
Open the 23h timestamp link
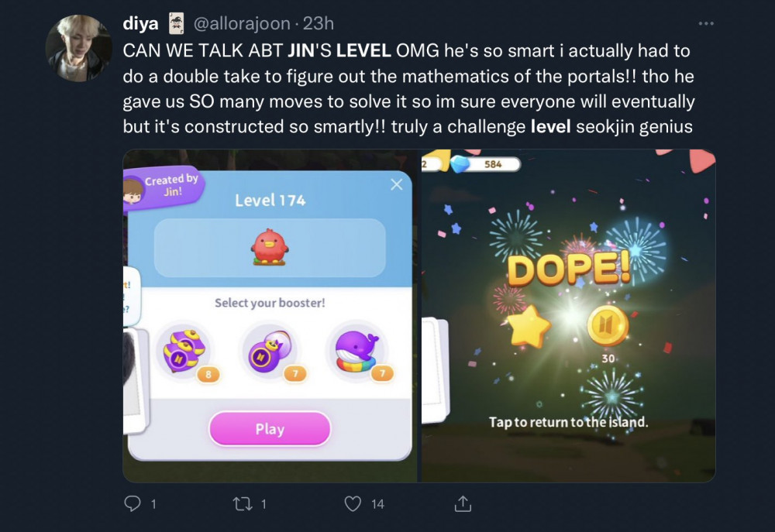(319, 23)
